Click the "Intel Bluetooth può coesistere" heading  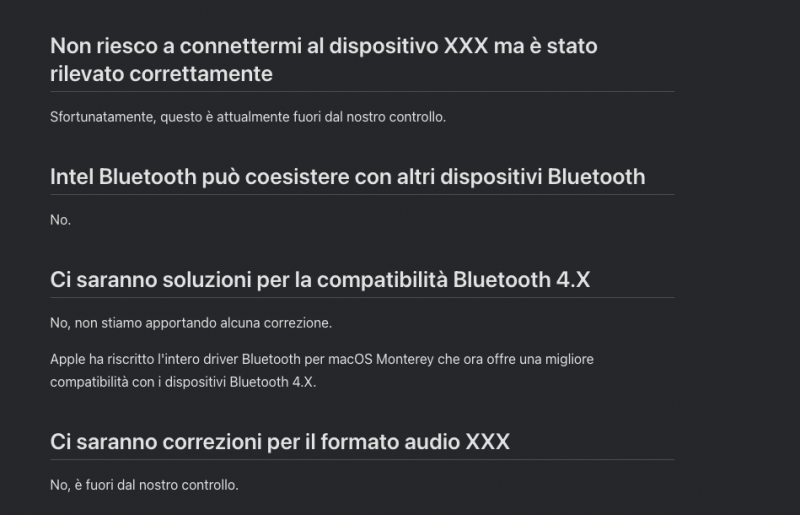click(x=347, y=177)
